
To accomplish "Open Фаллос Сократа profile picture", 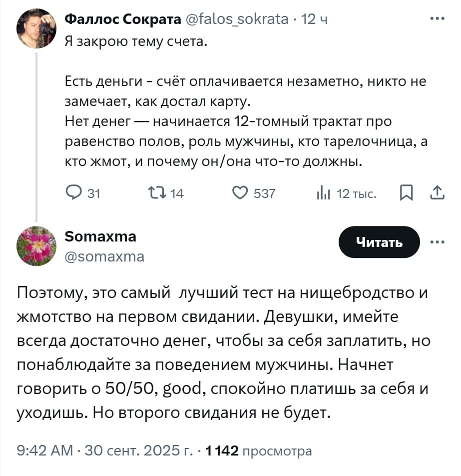I will point(36,28).
